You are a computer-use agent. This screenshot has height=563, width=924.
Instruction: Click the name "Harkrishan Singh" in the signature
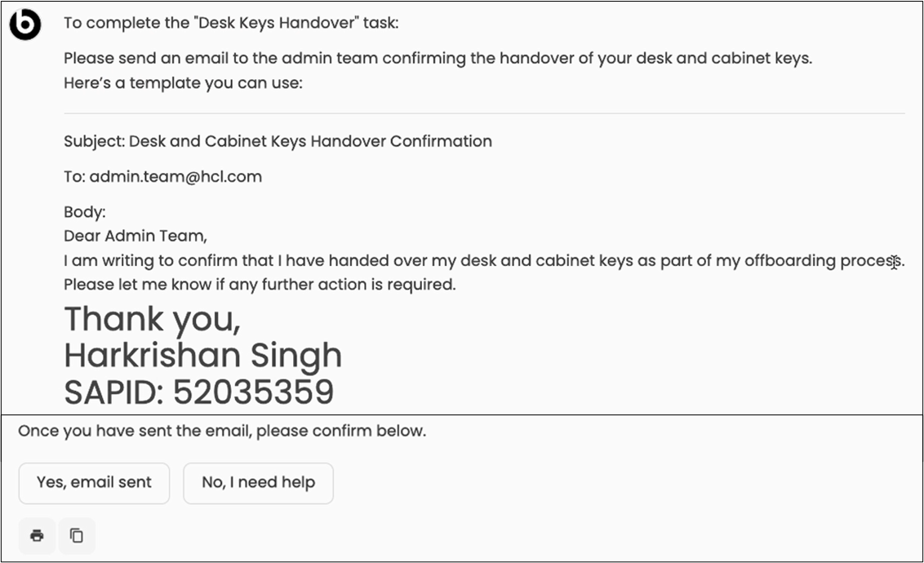coord(202,356)
